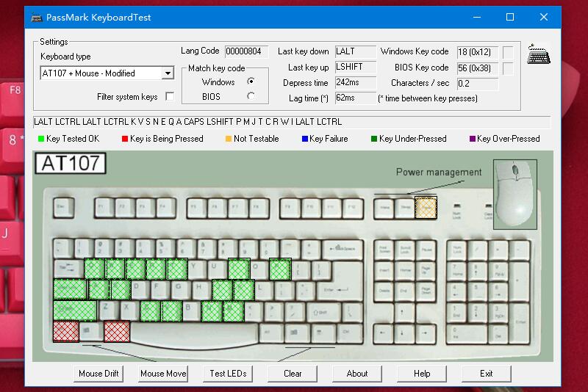Click the green left Shift key
The height and width of the screenshot is (392, 588).
click(75, 311)
